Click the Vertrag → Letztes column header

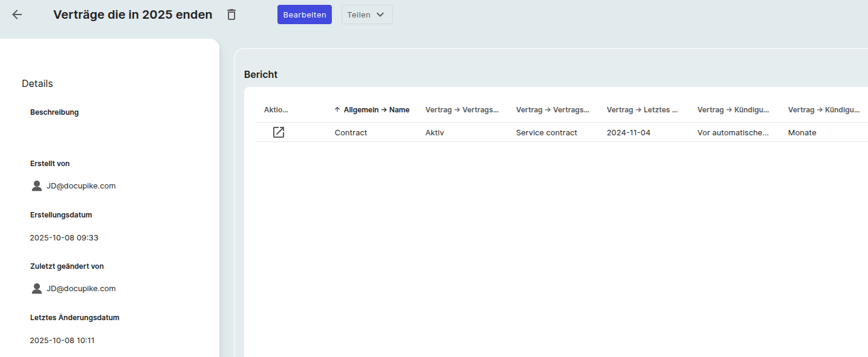643,109
